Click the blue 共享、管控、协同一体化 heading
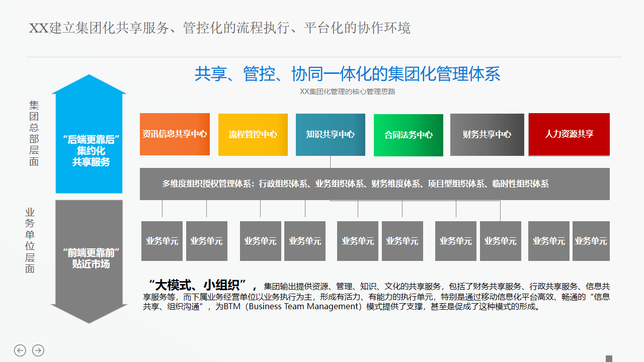 347,74
